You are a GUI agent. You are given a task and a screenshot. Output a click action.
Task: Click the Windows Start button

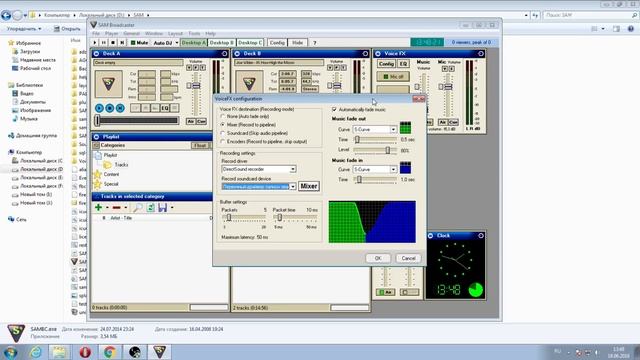(x=11, y=352)
